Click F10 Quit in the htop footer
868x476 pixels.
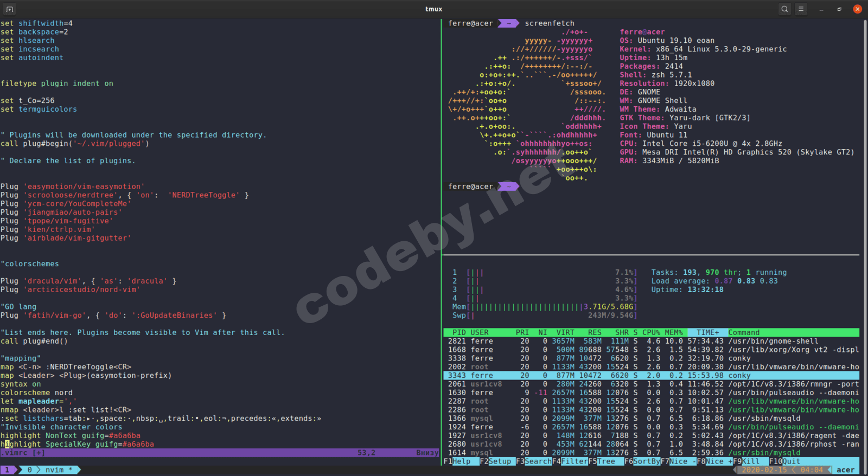tap(785, 461)
